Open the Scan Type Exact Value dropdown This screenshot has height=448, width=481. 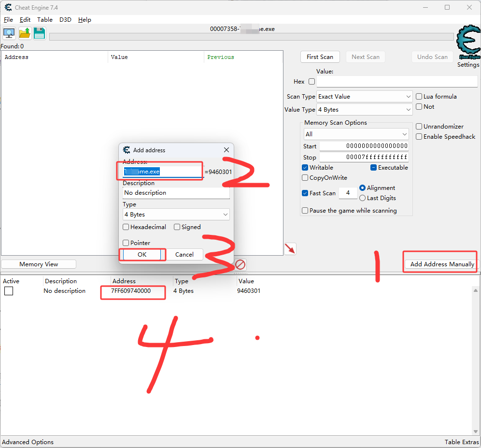pyautogui.click(x=365, y=97)
